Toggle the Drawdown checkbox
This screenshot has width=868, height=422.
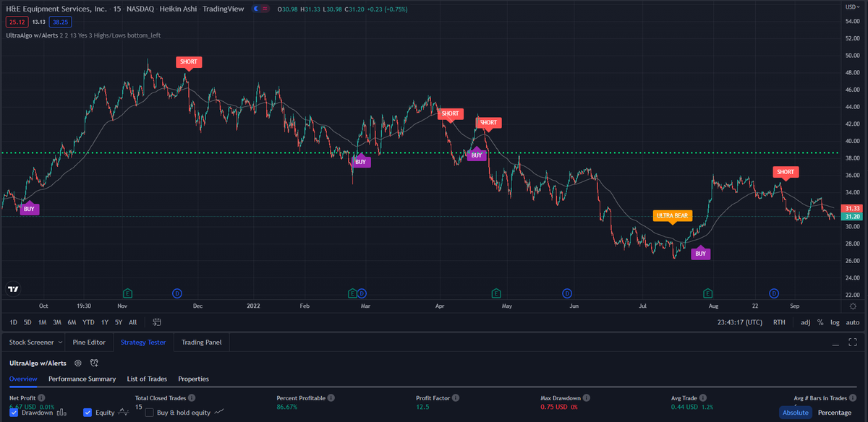coord(14,413)
